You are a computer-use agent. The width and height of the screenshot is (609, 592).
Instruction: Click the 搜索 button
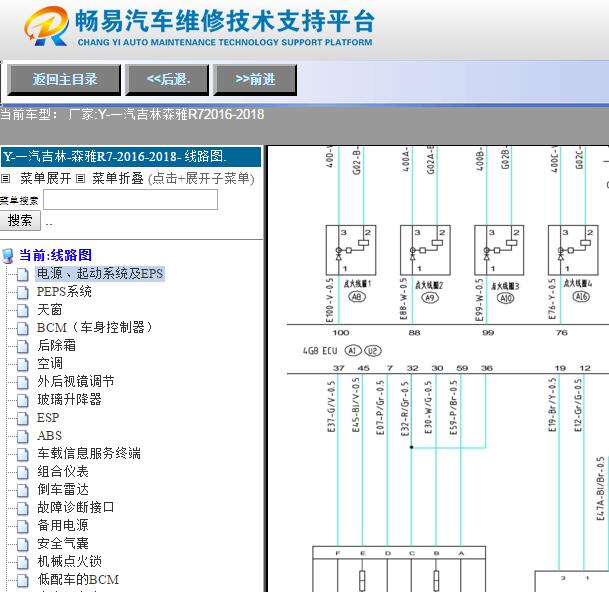click(20, 221)
